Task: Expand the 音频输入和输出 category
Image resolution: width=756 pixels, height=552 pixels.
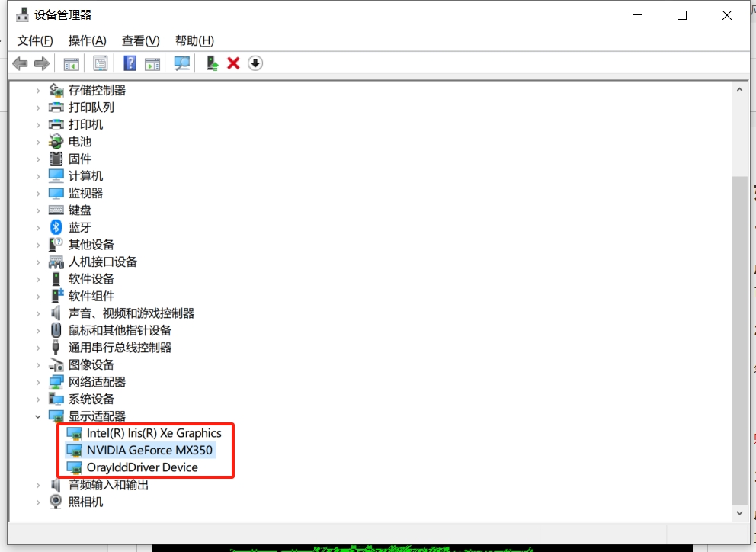Action: (38, 485)
